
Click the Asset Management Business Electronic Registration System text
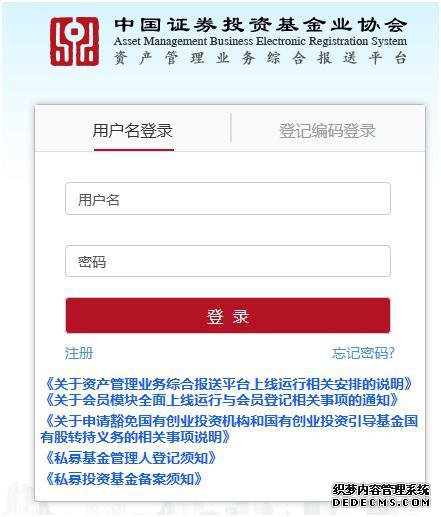(260, 42)
